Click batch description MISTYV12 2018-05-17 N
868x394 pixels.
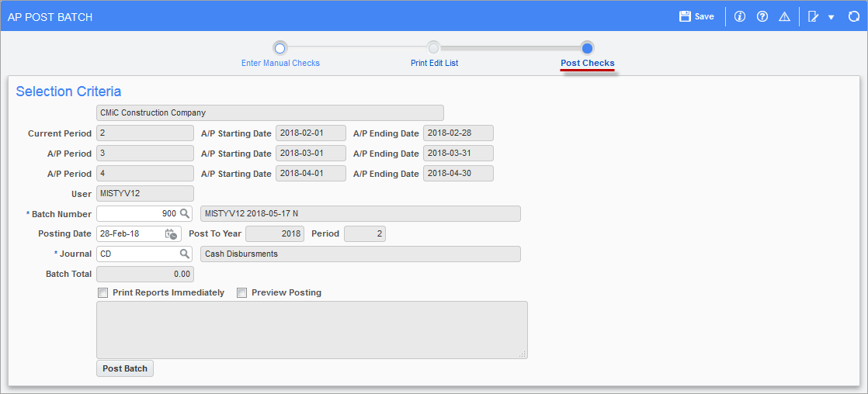tap(360, 213)
